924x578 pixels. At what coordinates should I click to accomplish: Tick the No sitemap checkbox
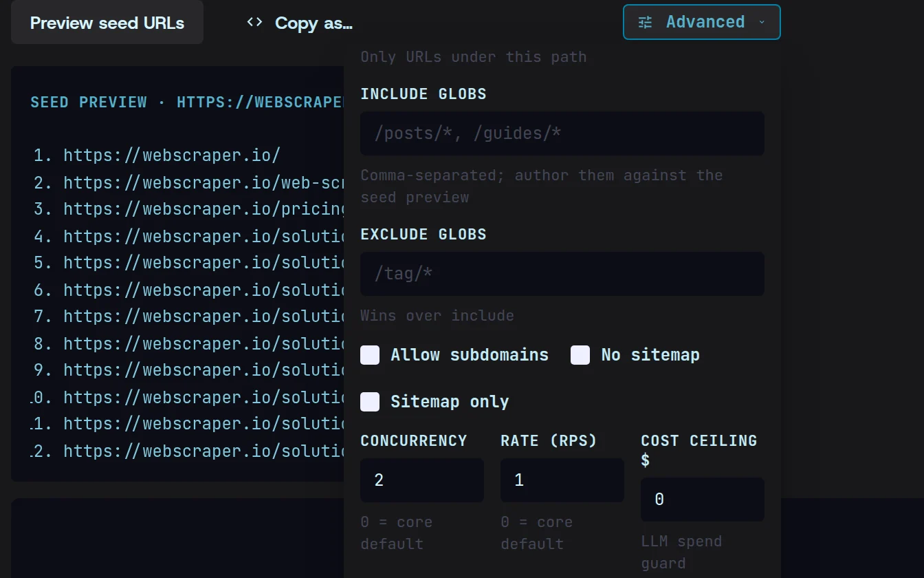(x=580, y=355)
